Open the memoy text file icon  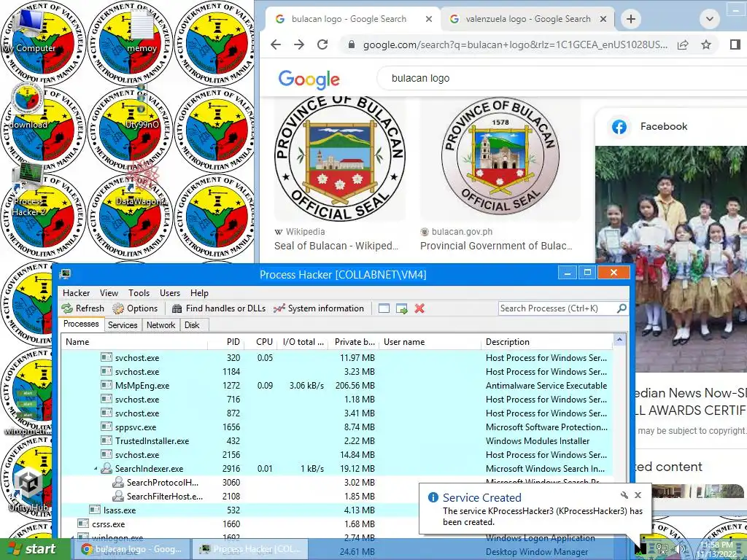(142, 31)
